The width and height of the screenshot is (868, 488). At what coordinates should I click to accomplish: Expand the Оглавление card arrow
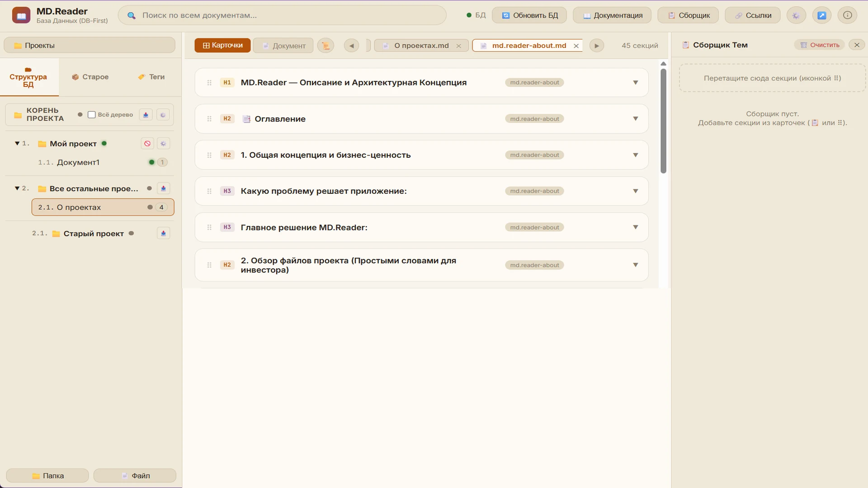636,119
